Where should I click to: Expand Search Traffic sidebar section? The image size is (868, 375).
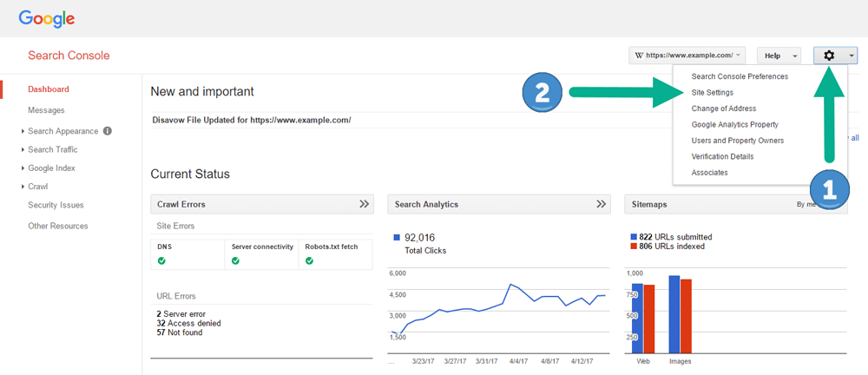coord(23,149)
